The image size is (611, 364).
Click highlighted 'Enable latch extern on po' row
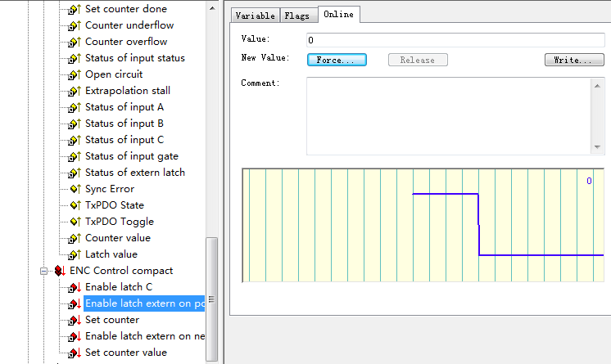click(144, 303)
